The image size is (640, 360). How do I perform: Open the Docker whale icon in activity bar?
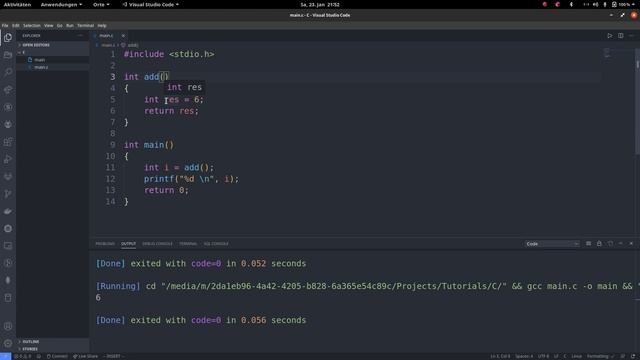point(8,211)
